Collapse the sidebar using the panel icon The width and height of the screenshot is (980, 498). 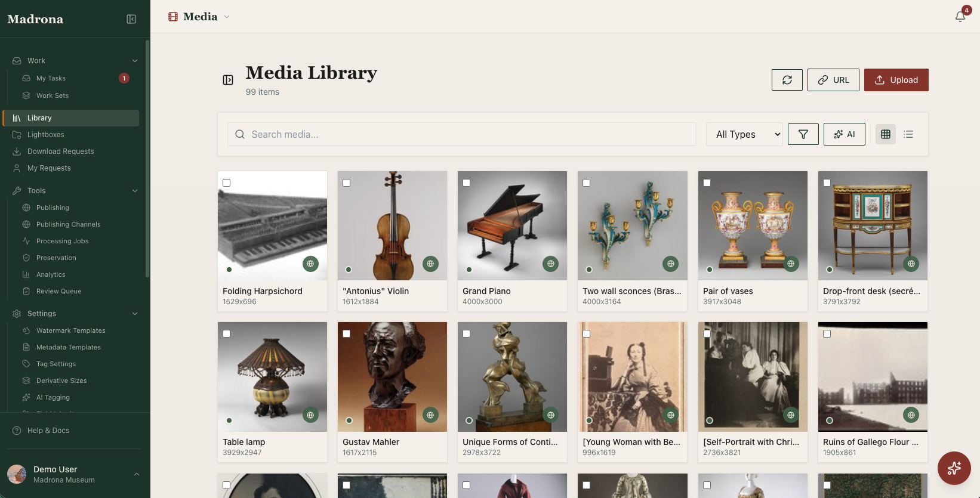pos(131,19)
